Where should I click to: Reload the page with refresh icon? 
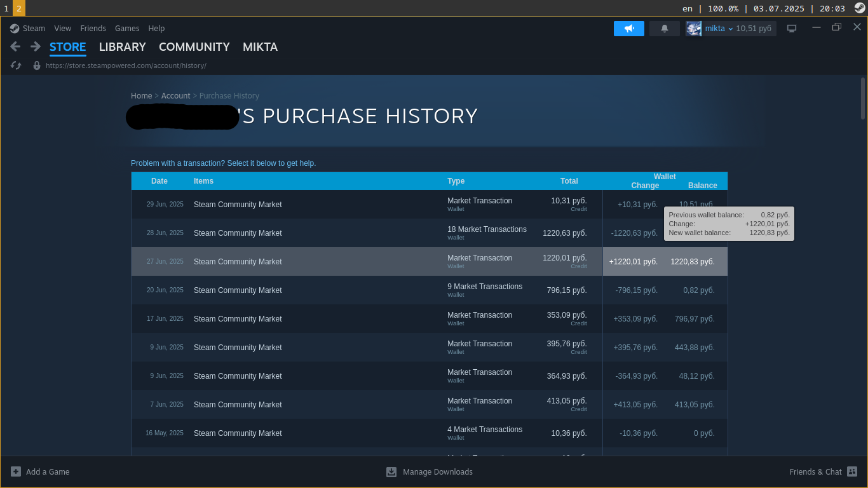[17, 65]
